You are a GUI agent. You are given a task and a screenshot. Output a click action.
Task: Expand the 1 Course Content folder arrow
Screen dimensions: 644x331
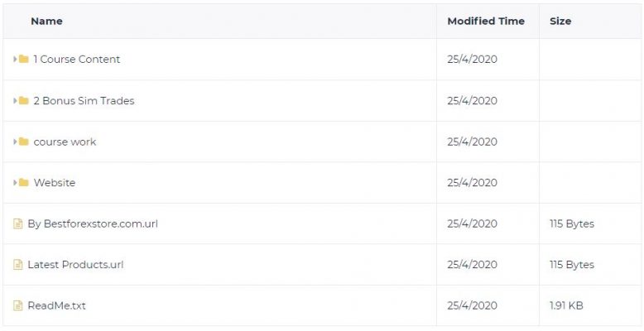15,59
